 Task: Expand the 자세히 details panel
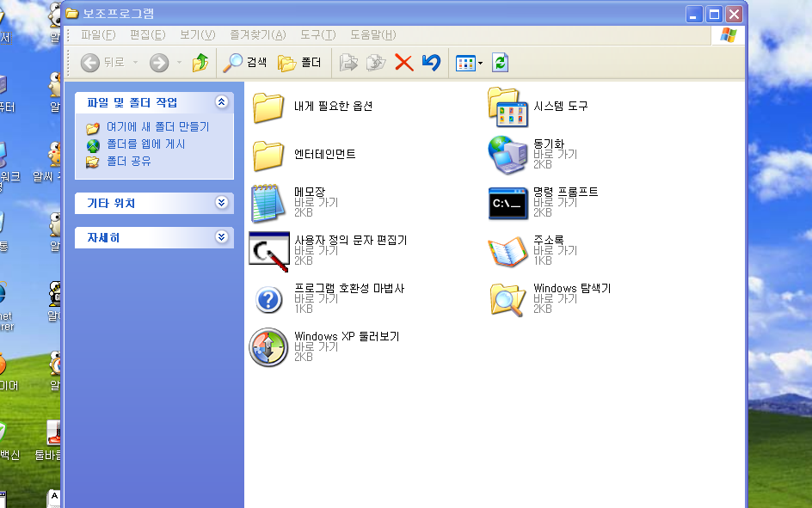click(222, 237)
